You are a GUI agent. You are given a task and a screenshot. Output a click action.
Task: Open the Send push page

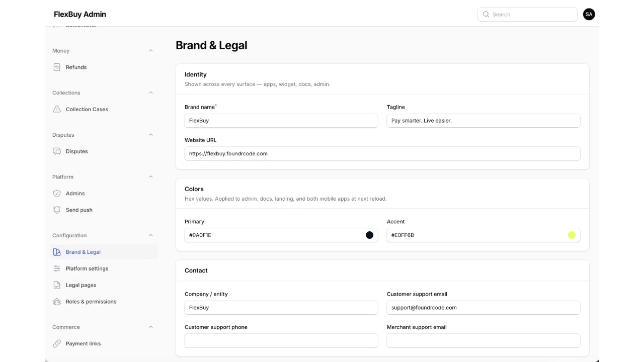point(104,210)
